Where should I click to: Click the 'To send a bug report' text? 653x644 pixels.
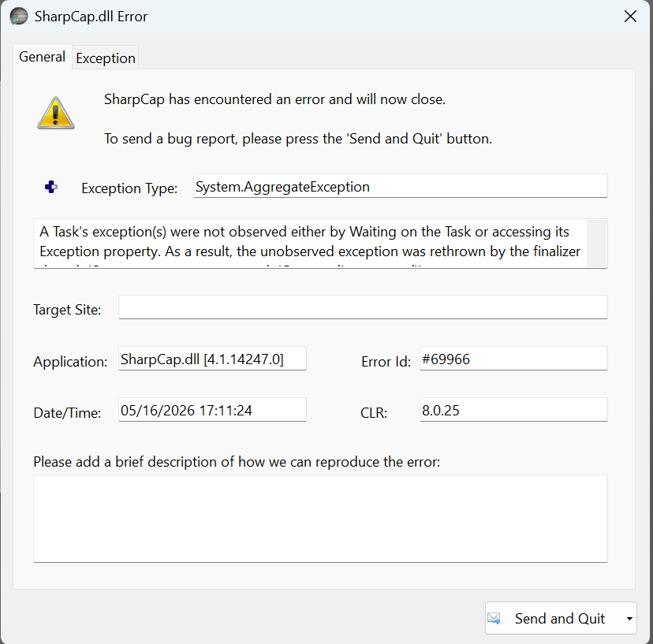tap(298, 139)
